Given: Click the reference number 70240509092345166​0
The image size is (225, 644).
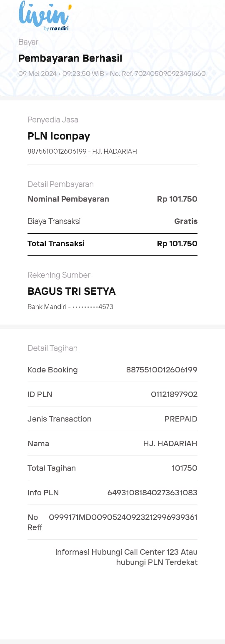Looking at the screenshot, I should [170, 74].
